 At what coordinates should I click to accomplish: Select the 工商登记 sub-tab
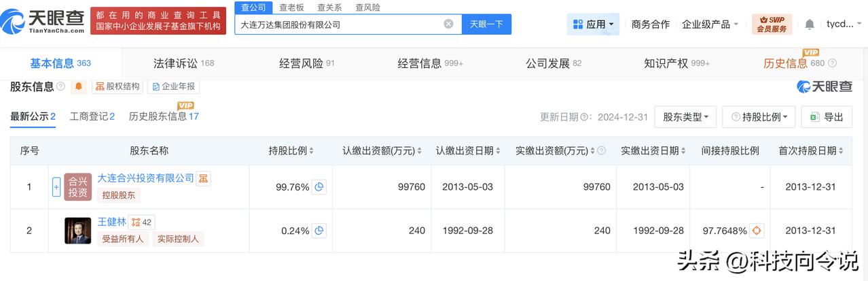[x=92, y=116]
